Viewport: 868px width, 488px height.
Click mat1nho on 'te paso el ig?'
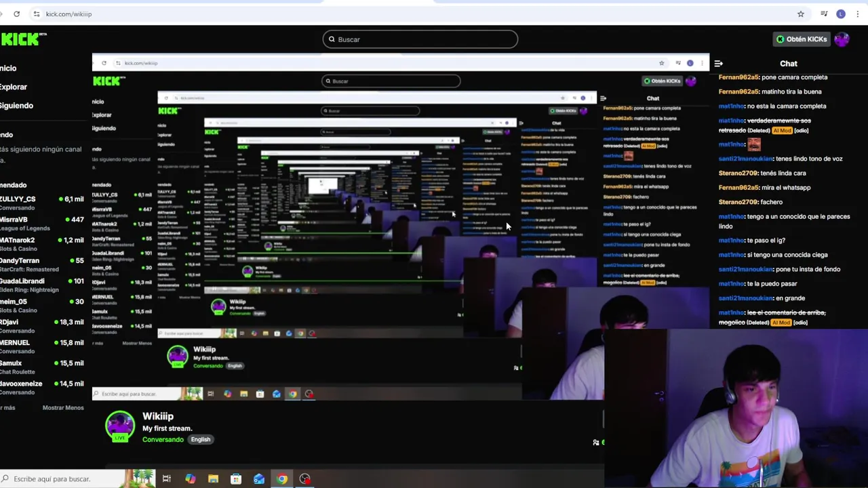point(732,241)
